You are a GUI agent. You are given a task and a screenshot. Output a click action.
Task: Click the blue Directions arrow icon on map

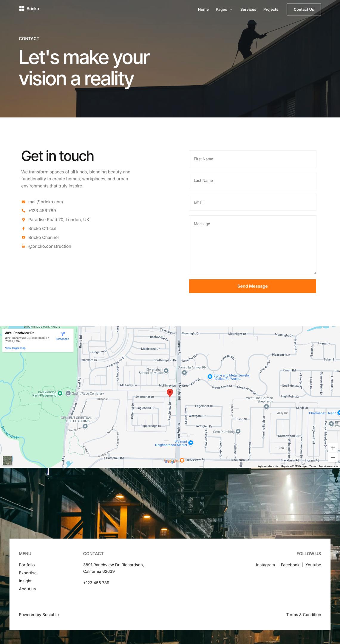pyautogui.click(x=63, y=334)
